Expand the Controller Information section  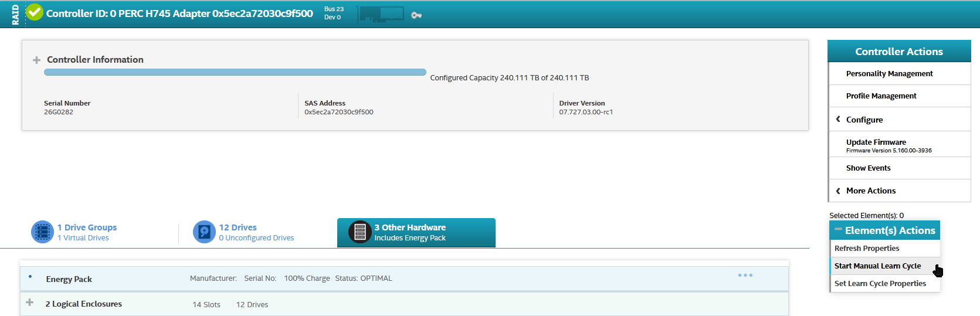coord(36,60)
